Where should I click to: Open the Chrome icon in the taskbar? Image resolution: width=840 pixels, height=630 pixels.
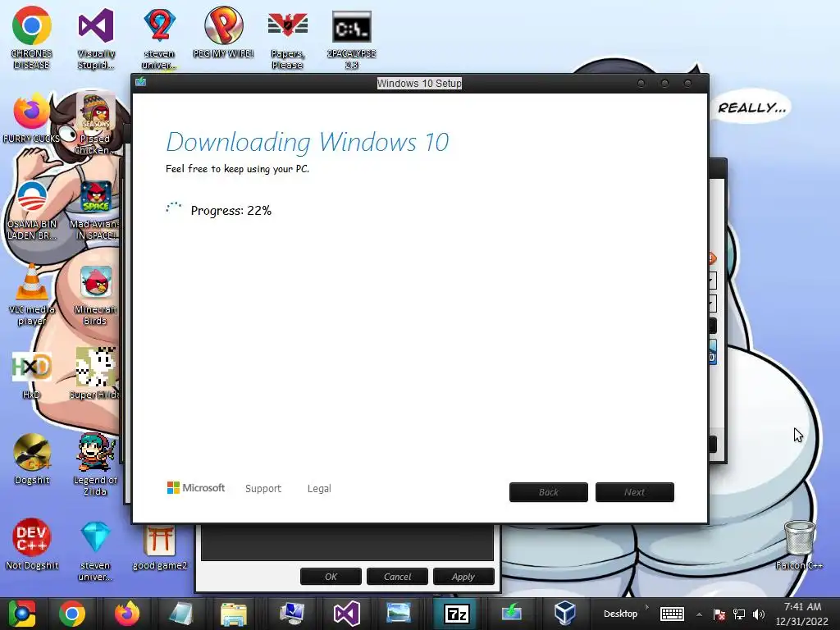click(72, 614)
